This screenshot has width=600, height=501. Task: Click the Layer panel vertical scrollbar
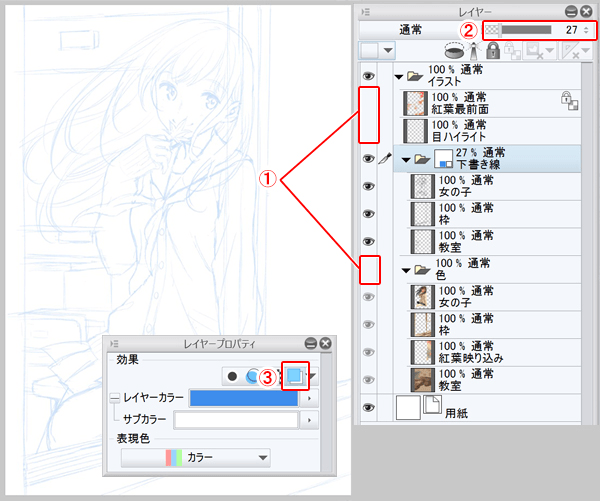[587, 243]
